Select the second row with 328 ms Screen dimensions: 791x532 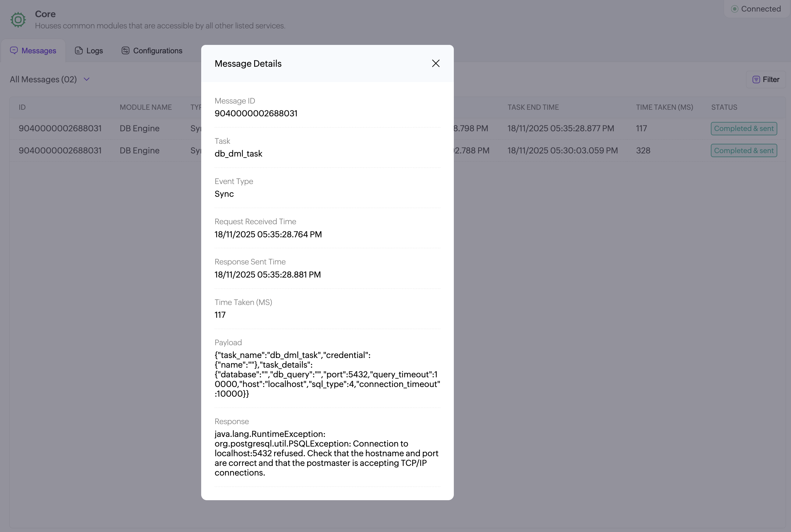(x=643, y=151)
